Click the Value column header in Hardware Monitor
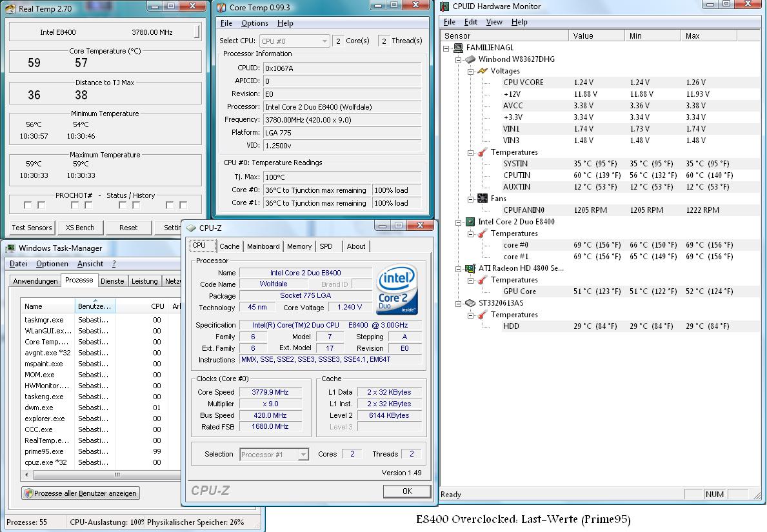Screen dimensions: 767x532 coord(596,35)
